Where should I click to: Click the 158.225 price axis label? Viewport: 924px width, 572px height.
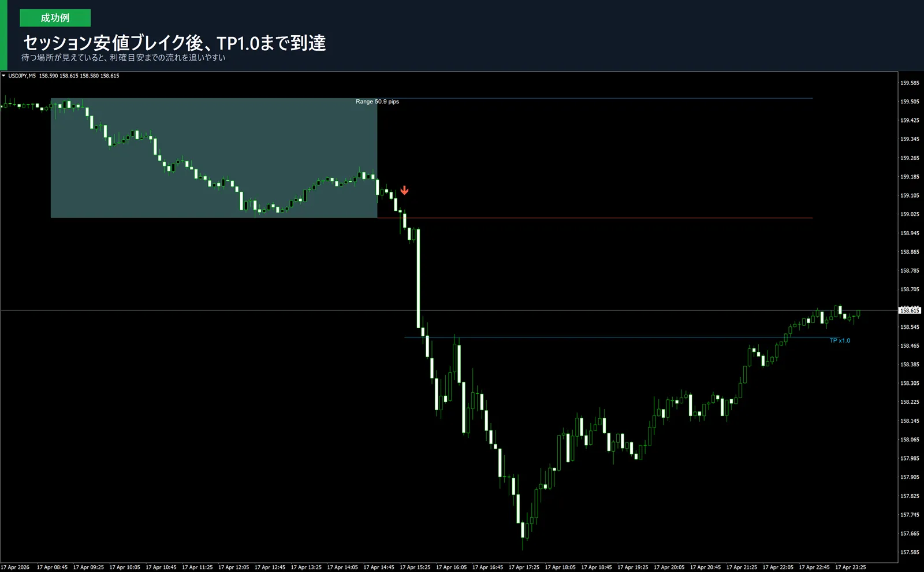point(910,402)
